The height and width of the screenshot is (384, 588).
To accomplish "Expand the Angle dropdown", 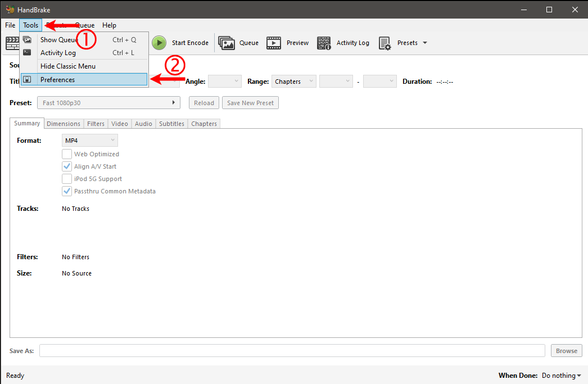I will tap(225, 82).
